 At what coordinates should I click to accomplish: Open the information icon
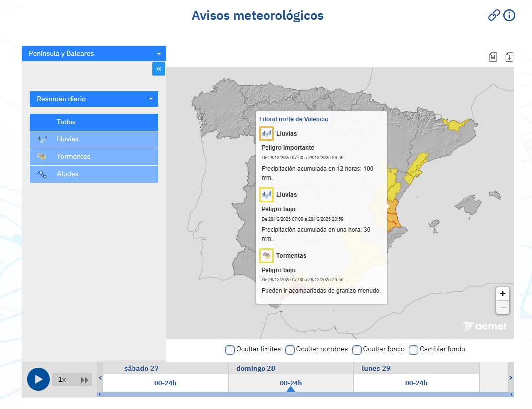pyautogui.click(x=509, y=15)
